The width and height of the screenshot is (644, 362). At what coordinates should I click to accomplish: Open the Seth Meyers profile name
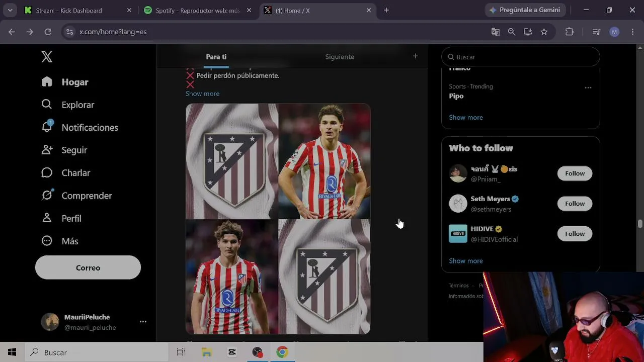[491, 199]
